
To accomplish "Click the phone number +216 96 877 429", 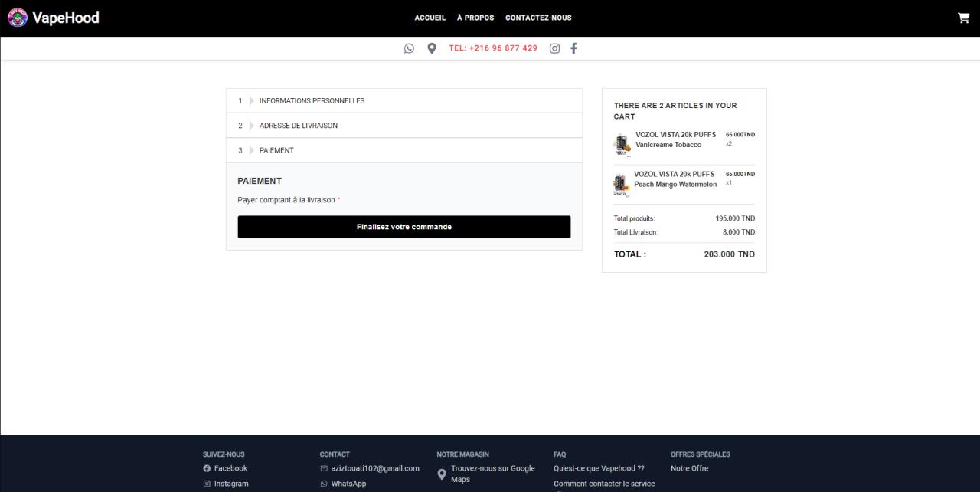I will coord(493,48).
